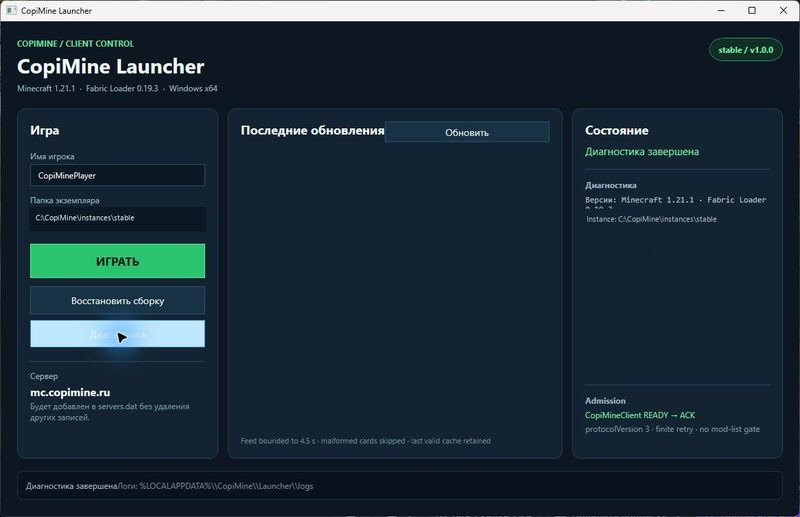Click the bold Диагностика section label in Состояние panel
This screenshot has width=800, height=517.
coord(611,185)
